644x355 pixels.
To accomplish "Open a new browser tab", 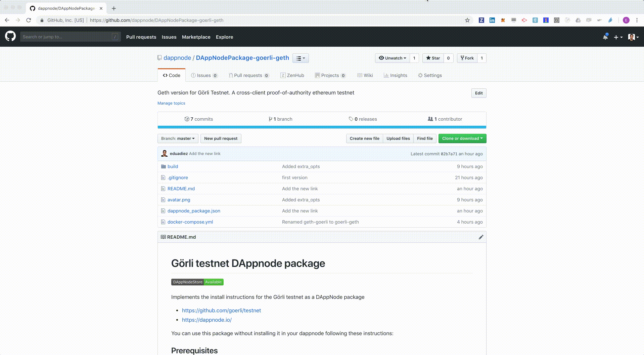I will [x=114, y=8].
